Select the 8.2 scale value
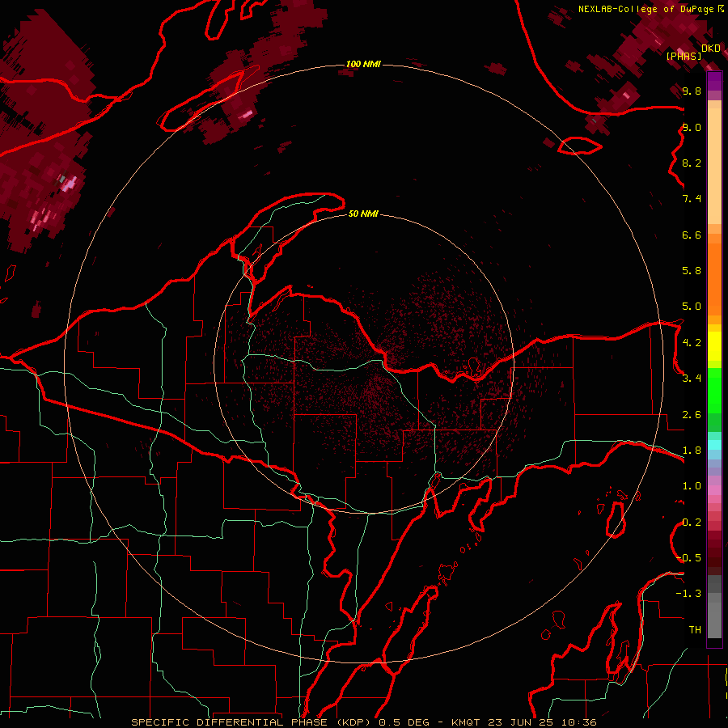728x728 pixels. click(692, 163)
